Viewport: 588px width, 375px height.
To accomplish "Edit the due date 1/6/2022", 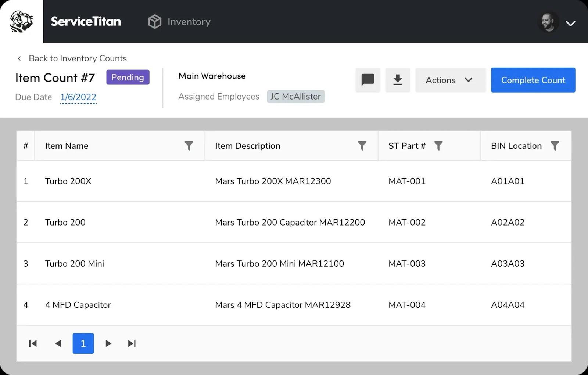I will pyautogui.click(x=78, y=97).
